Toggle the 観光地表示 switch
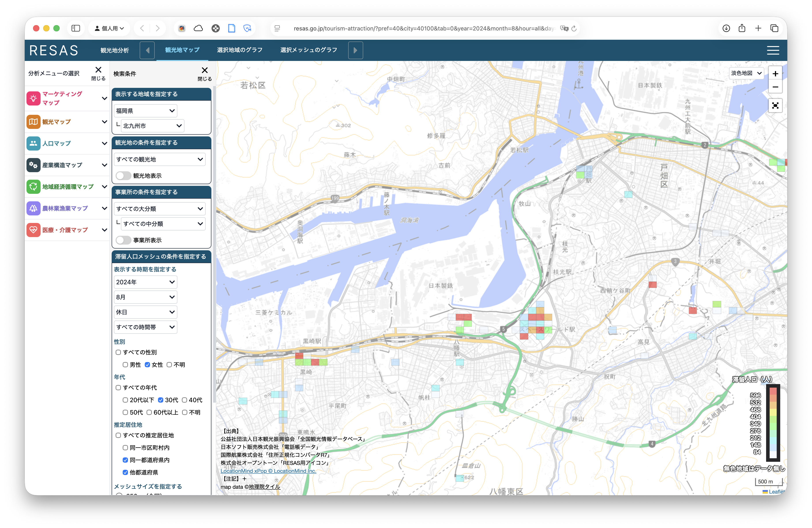Image resolution: width=812 pixels, height=528 pixels. [123, 175]
